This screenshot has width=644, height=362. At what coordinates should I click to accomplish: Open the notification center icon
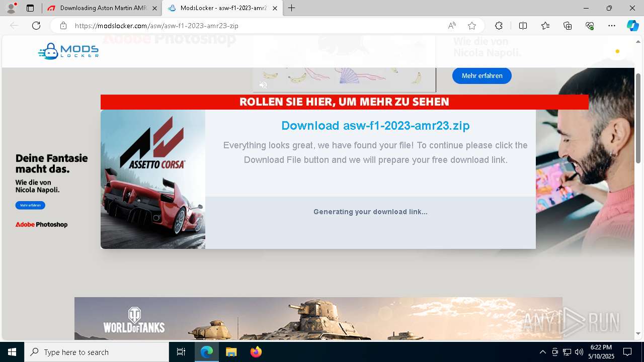[x=627, y=352]
